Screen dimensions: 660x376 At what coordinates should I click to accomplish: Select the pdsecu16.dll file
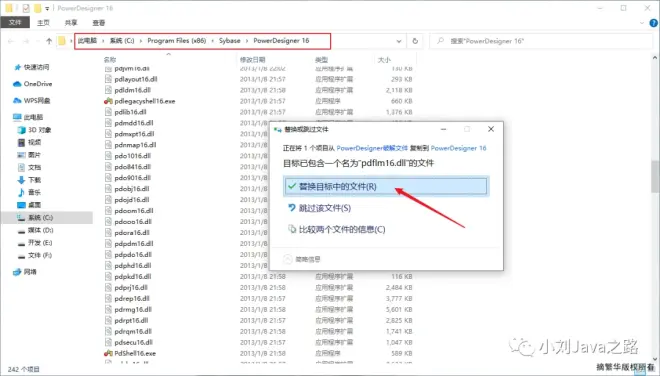(133, 342)
